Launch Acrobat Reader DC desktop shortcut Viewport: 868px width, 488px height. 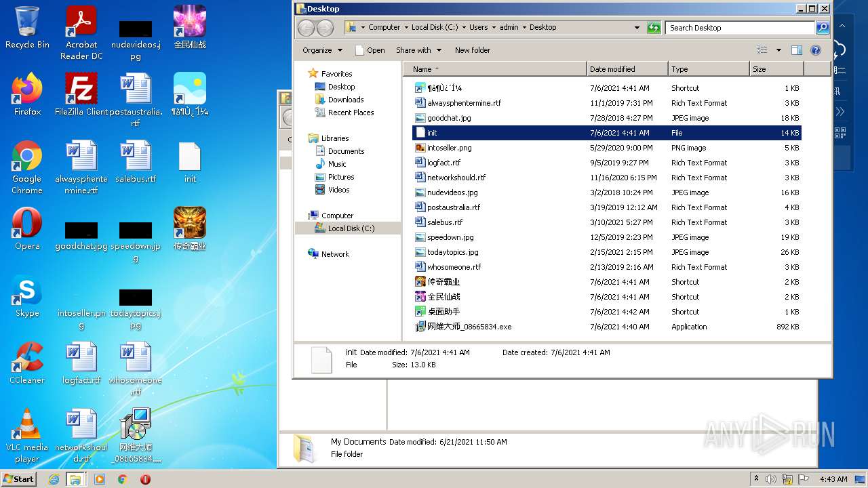(81, 33)
